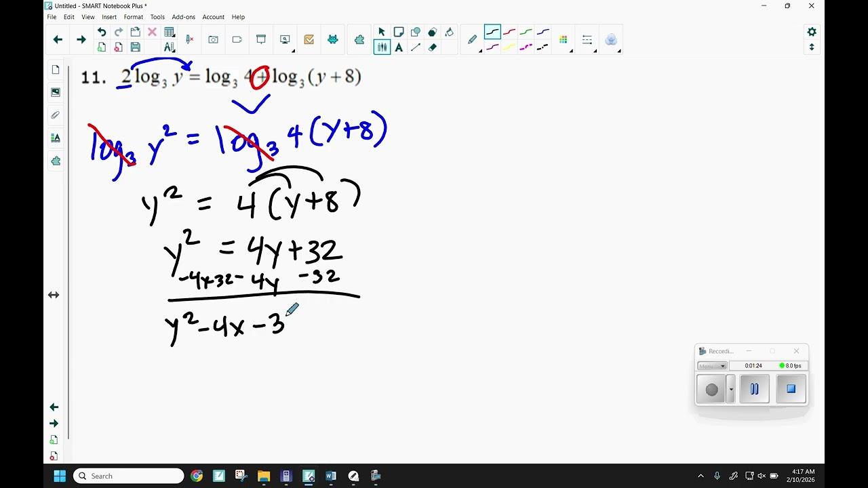The image size is (868, 488).
Task: Click the Windows taskbar Search box
Action: click(x=129, y=476)
